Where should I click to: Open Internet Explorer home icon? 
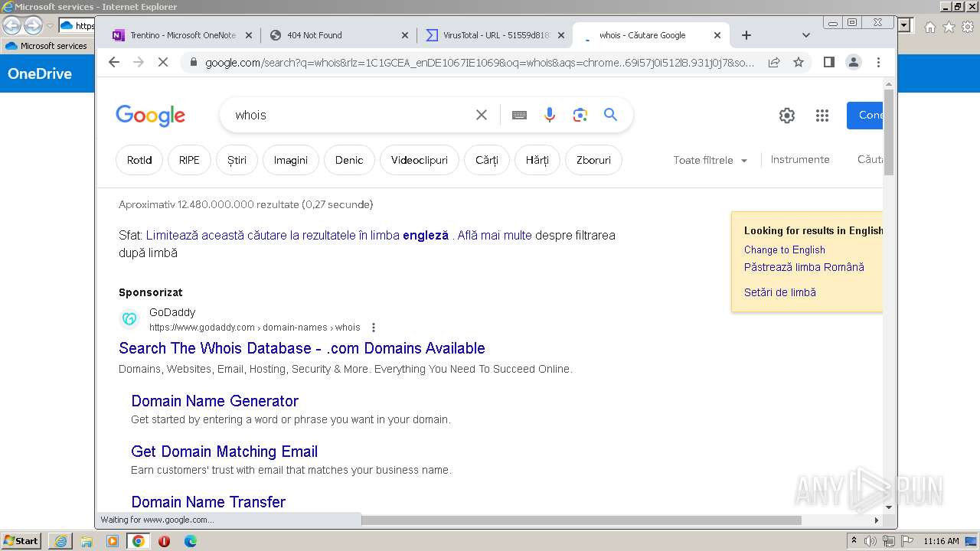[929, 27]
